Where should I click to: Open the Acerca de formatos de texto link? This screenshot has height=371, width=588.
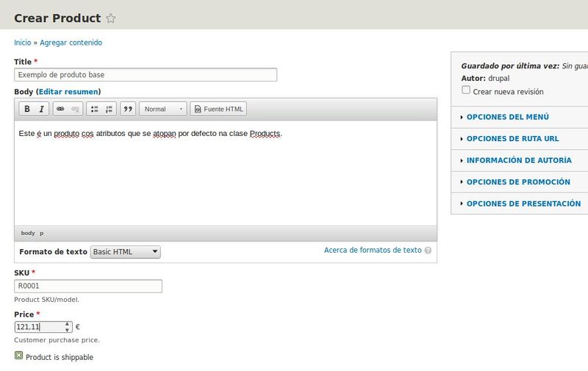pos(373,250)
